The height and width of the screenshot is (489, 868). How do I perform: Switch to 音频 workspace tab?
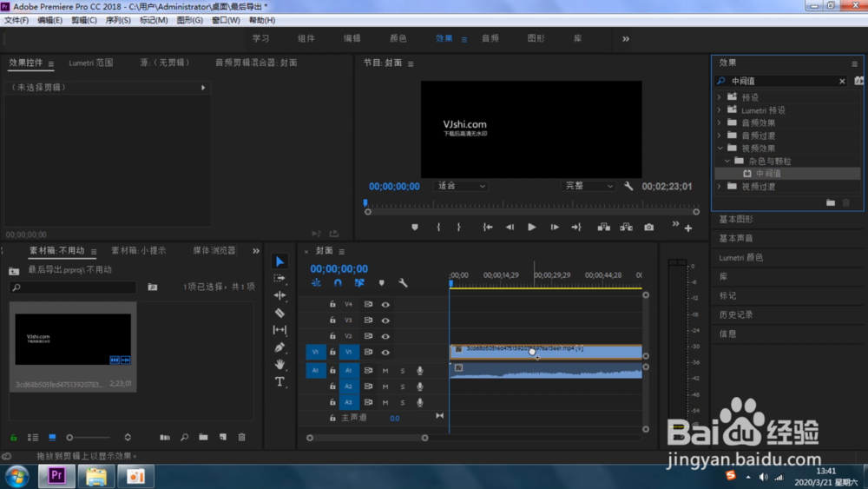[490, 38]
